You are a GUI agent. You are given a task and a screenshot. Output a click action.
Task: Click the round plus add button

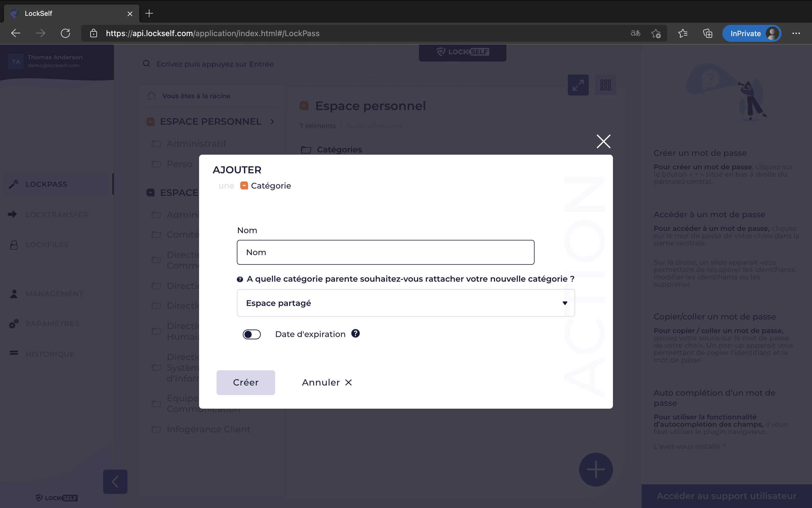(596, 469)
